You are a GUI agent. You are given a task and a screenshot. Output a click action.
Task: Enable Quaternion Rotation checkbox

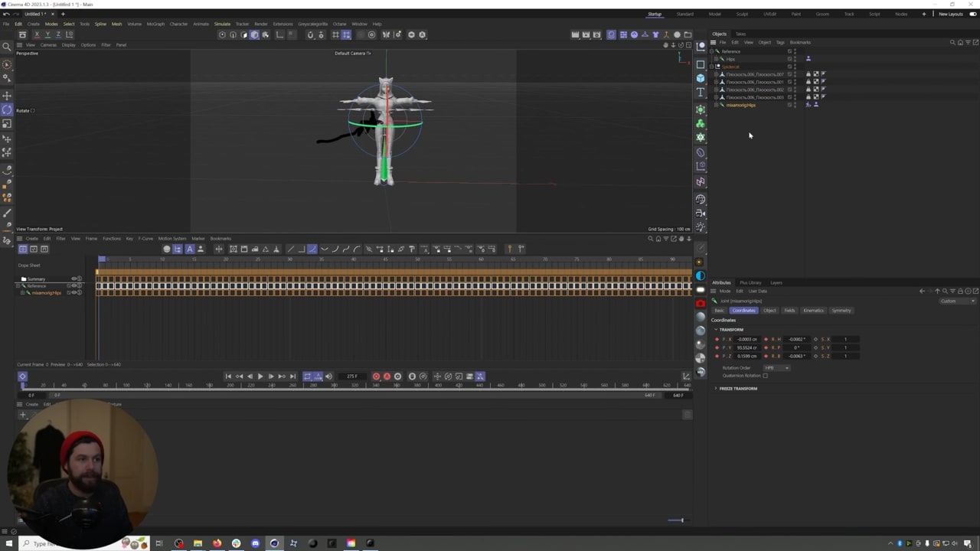tap(765, 376)
